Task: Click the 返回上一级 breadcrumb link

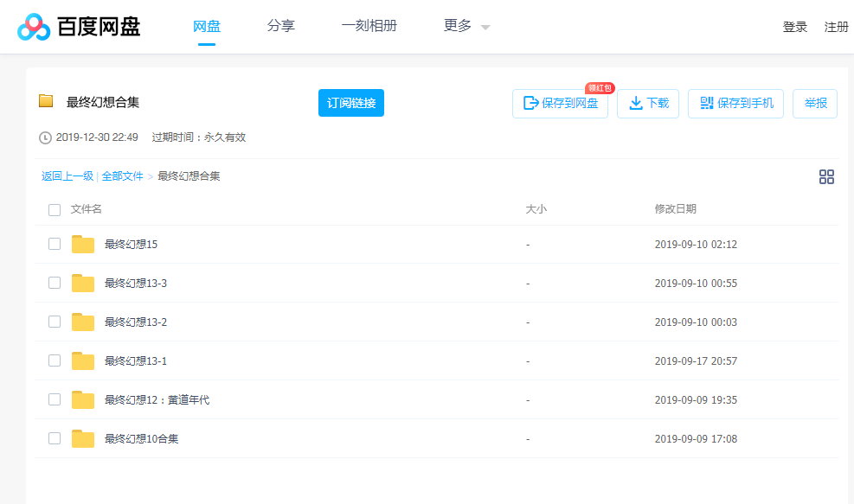Action: [67, 176]
